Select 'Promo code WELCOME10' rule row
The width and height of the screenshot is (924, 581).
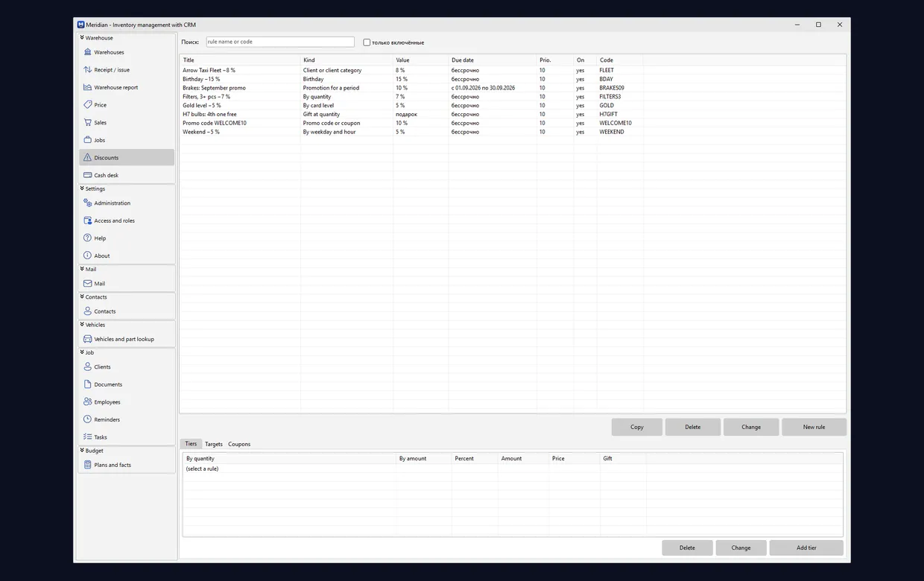513,123
